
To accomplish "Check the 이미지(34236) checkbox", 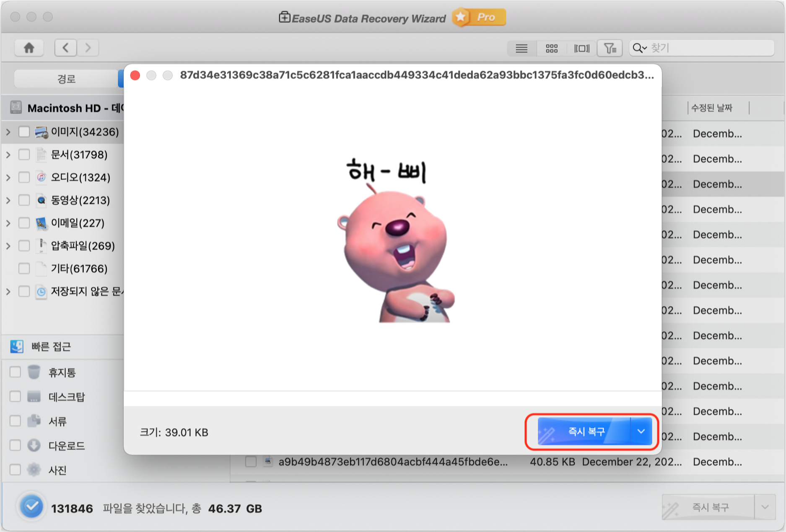I will 24,132.
